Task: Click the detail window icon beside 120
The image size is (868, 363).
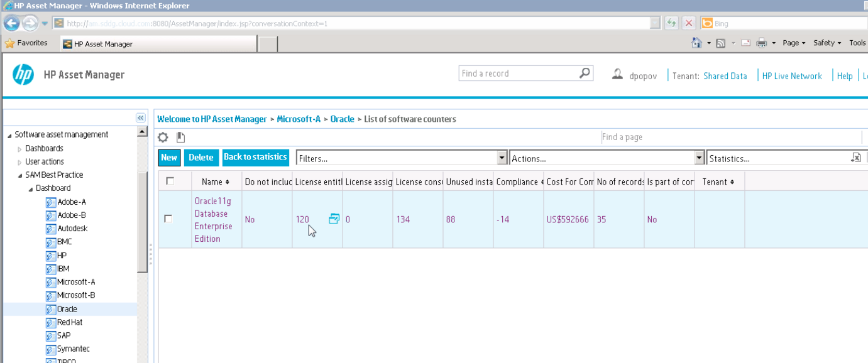Action: [334, 219]
